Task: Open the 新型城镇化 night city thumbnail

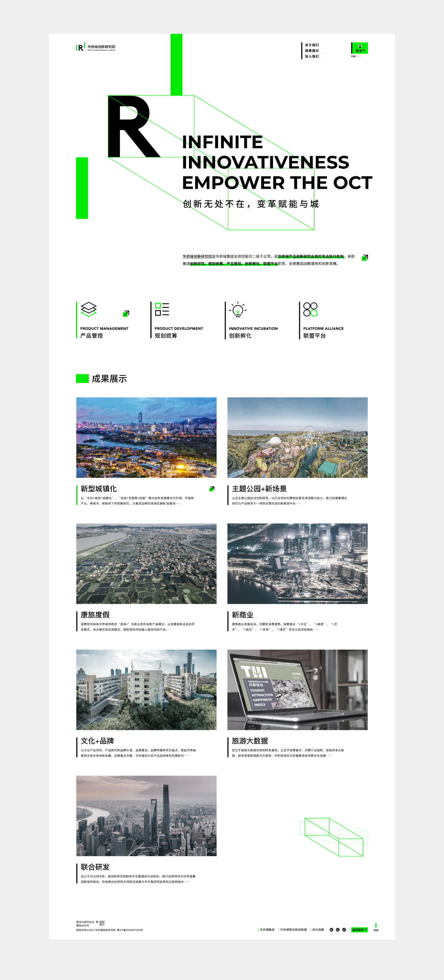Action: 146,437
